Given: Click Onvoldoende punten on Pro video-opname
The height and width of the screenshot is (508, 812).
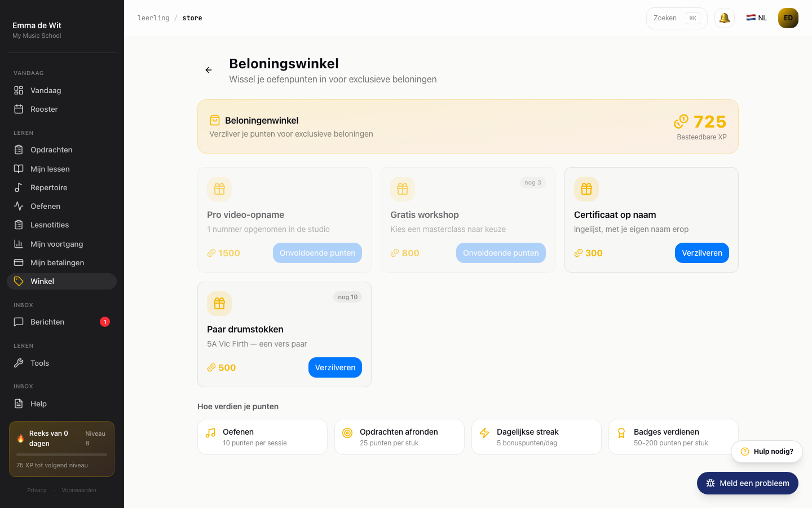Looking at the screenshot, I should [x=317, y=253].
